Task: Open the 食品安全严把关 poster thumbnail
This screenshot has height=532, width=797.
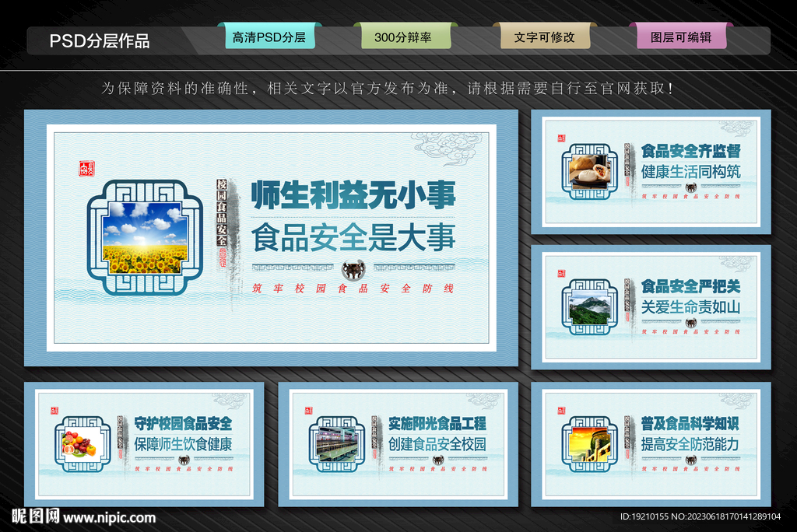Action: click(x=651, y=307)
